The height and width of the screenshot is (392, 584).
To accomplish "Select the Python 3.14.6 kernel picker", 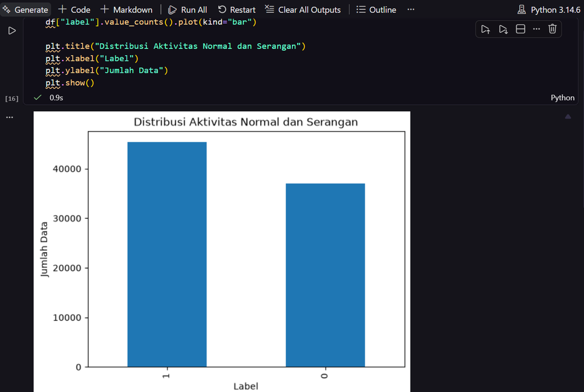I will coord(549,10).
